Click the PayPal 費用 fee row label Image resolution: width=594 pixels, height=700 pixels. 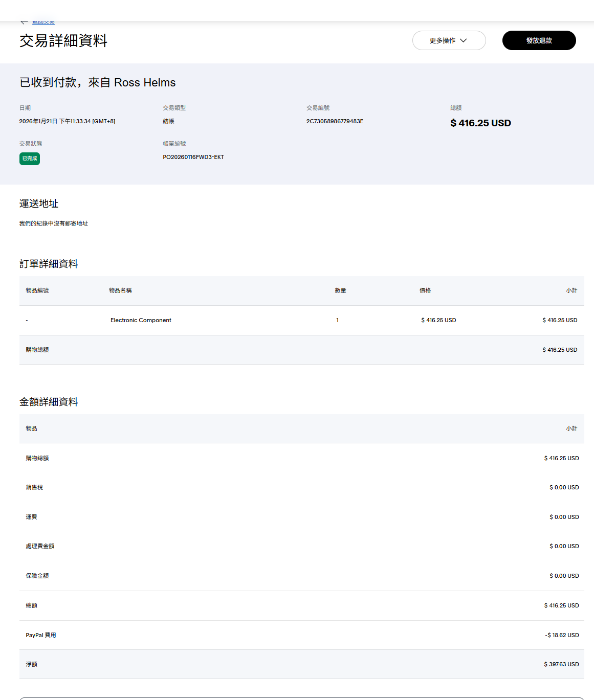click(x=41, y=635)
